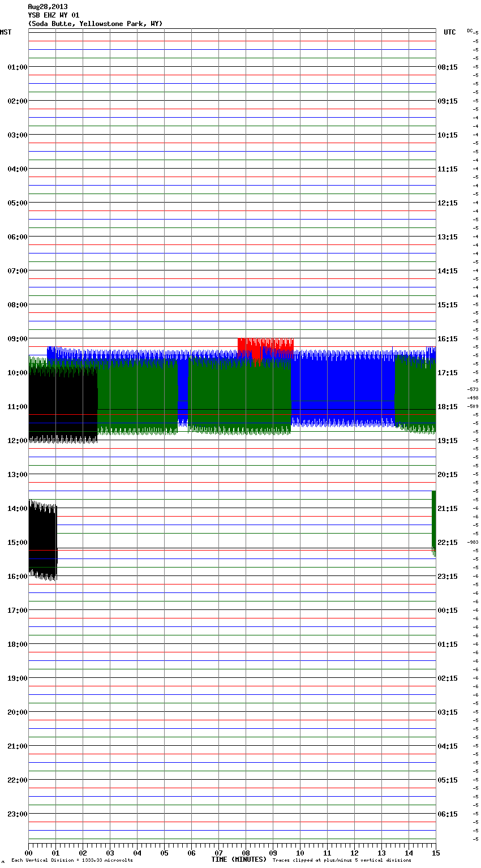Select the 10:00 MST time label
This screenshot has width=481, height=868.
(17, 373)
